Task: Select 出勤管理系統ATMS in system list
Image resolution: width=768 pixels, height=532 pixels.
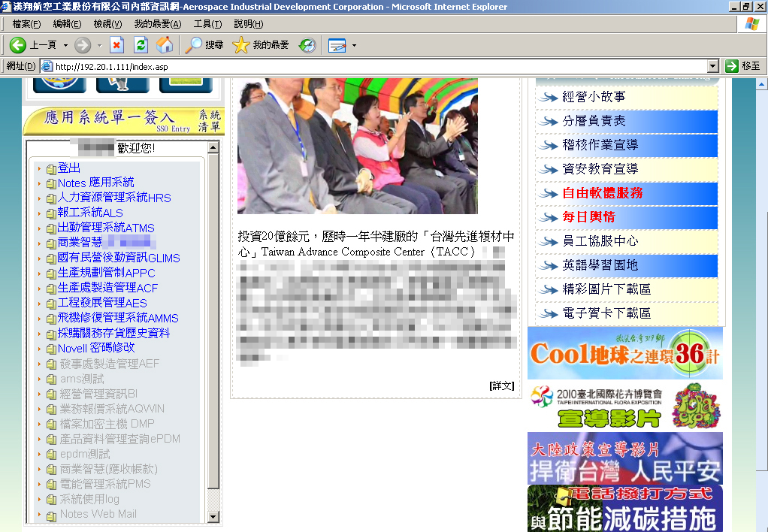Action: 106,228
